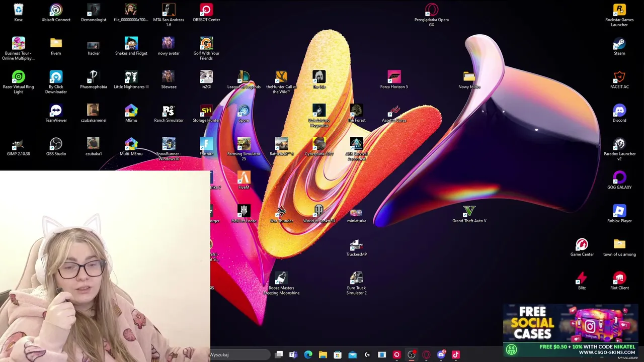Open the Roblox Player icon
Screen dimensions: 644x362
(619, 214)
